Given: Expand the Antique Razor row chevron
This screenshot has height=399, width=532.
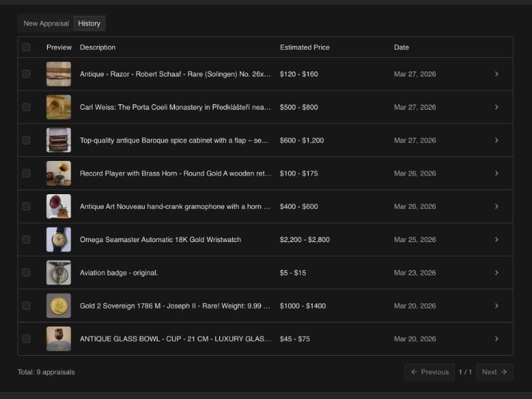Looking at the screenshot, I should point(496,74).
